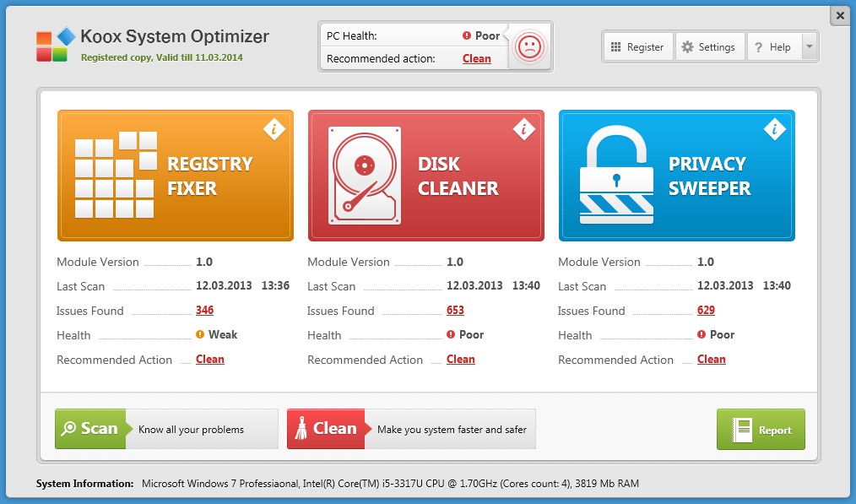Click the broom icon on Clean button
Screen dimensions: 856x504
click(301, 429)
